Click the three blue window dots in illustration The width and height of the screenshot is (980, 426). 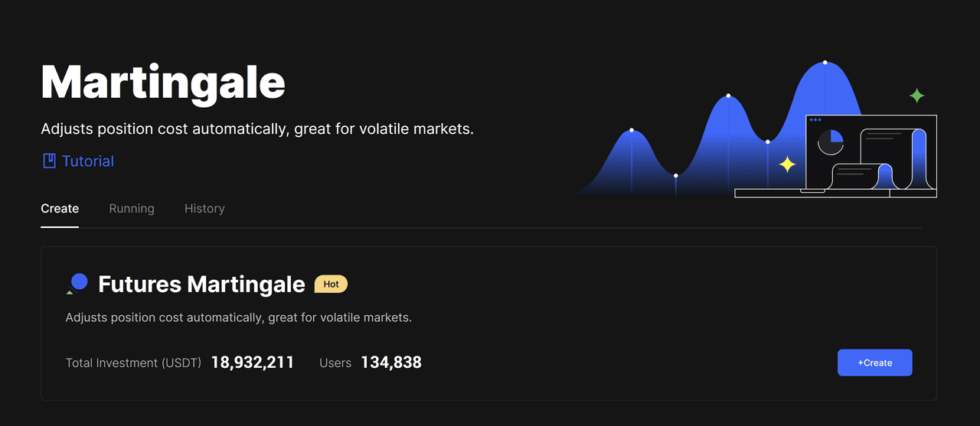[x=815, y=120]
